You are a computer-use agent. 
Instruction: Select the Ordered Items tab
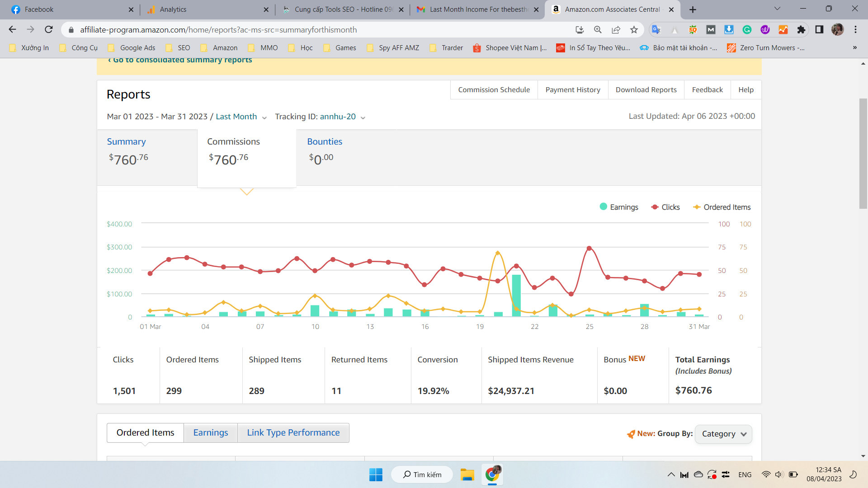coord(145,432)
